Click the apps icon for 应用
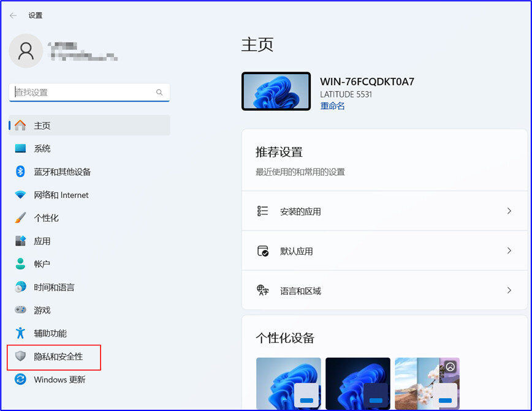 (x=20, y=241)
